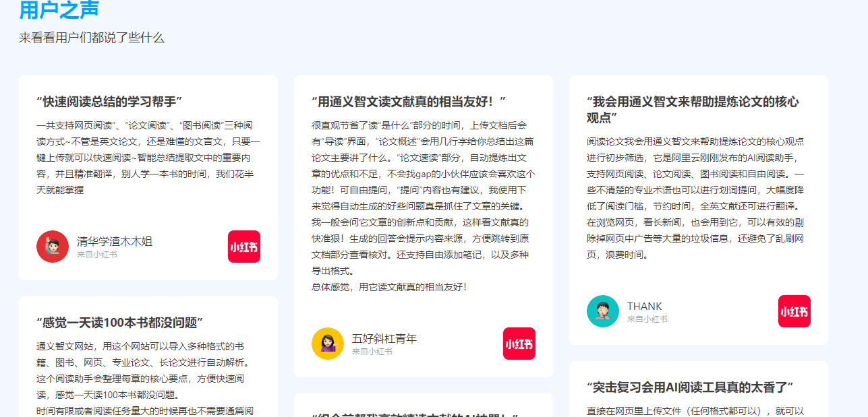Select the review title “快速阅读总结的学习帮手”

coord(110,102)
